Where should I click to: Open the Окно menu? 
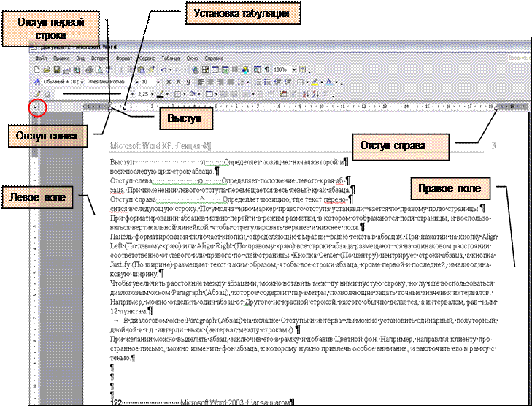192,58
